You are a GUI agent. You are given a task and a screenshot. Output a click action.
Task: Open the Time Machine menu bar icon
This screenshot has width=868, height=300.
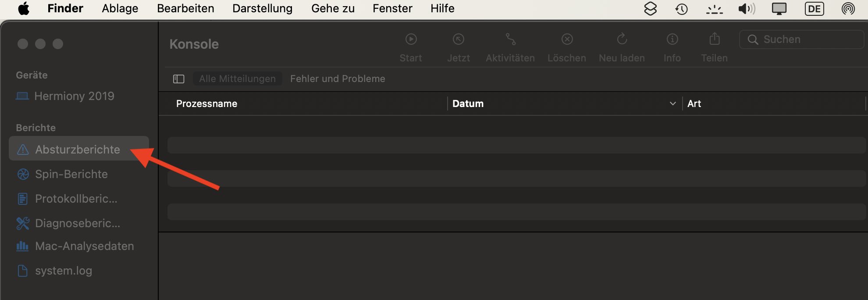[x=681, y=9]
